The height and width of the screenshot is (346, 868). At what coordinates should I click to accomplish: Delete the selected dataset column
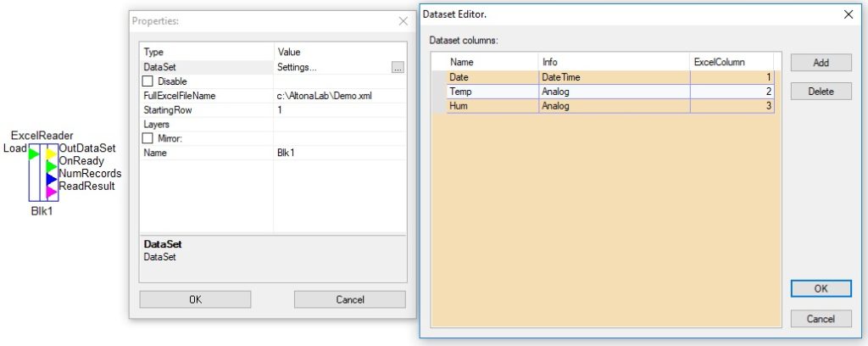pos(821,92)
